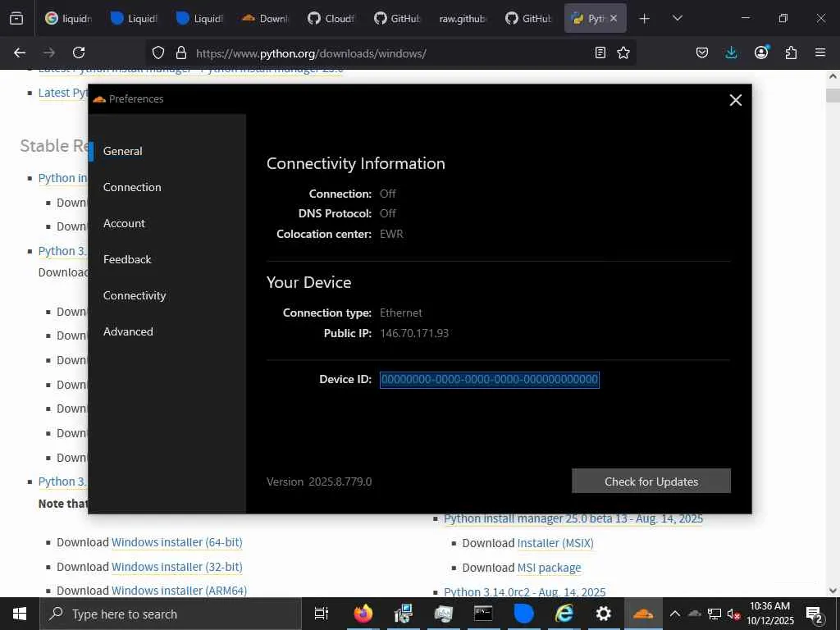Open the Pocket save icon

click(x=702, y=52)
